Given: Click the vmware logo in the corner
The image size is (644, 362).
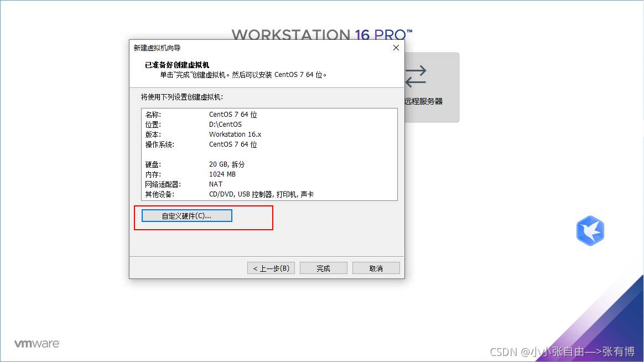Looking at the screenshot, I should (37, 344).
